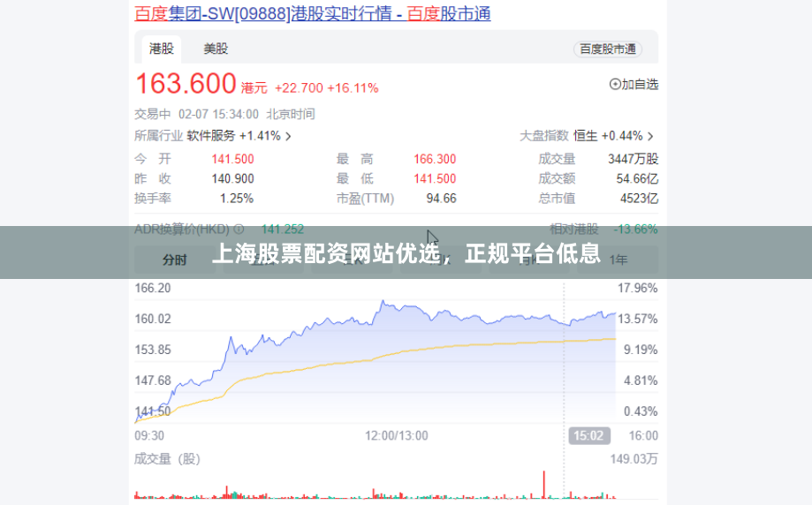Click the 最低 value 141.500
This screenshot has width=812, height=505.
(x=435, y=179)
